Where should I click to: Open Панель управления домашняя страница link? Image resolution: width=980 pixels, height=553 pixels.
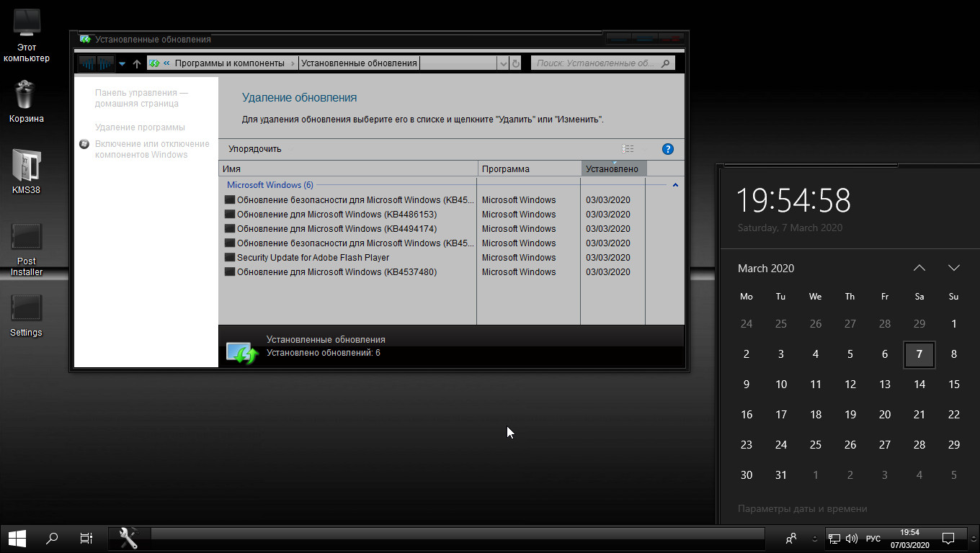pos(141,98)
